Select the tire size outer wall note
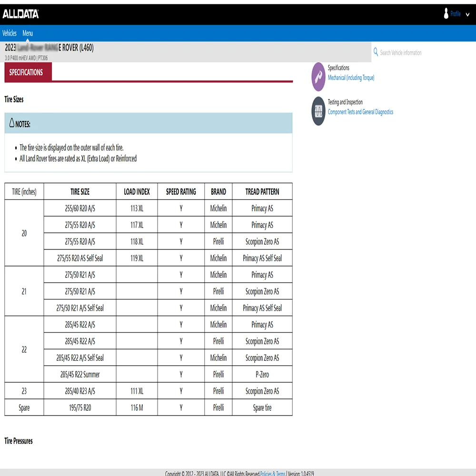Screen dimensions: 476x476 click(x=71, y=148)
